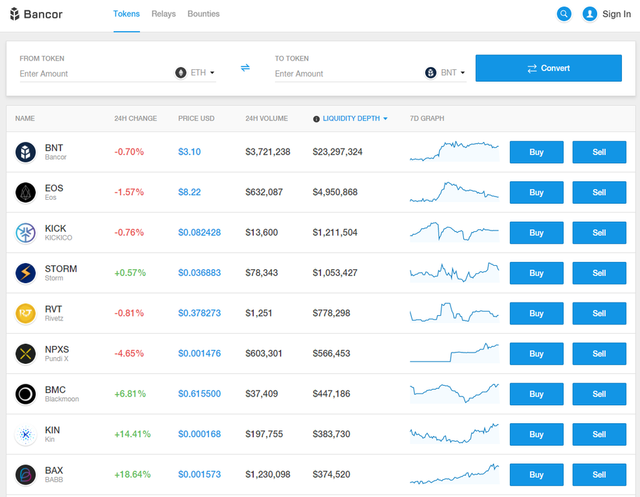Click the BNT Bancor row logo

25,152
